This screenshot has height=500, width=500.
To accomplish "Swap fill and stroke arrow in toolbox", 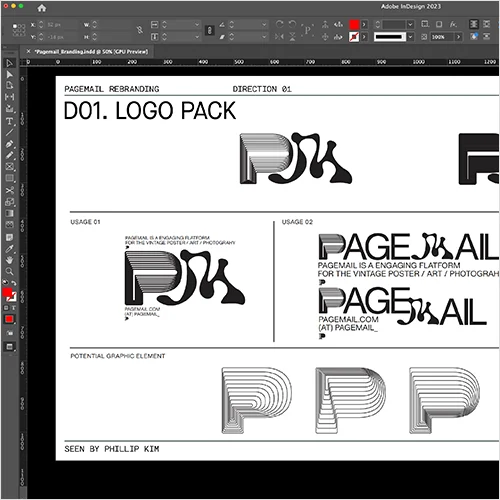I will [x=14, y=283].
